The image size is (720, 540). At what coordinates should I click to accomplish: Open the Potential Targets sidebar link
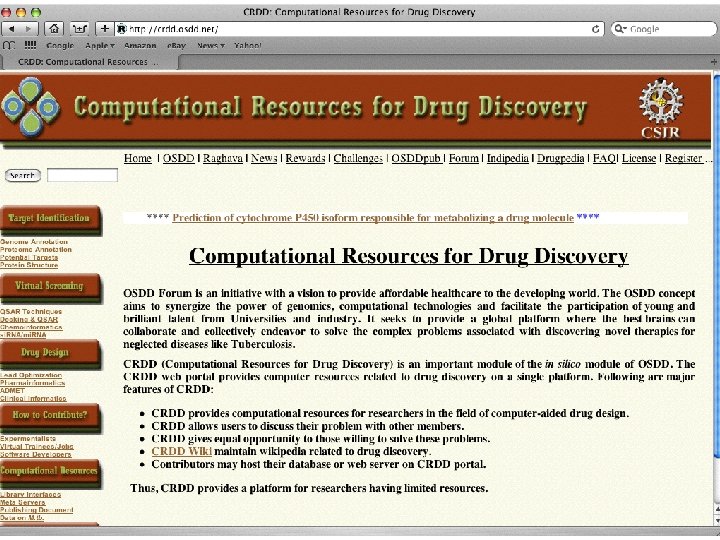coord(29,257)
